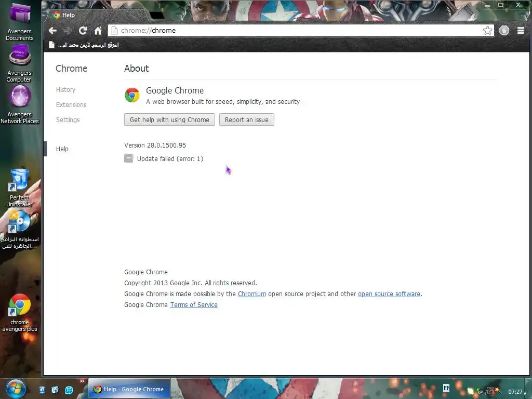532x399 pixels.
Task: Select the Avengers Computer desktop icon
Action: click(x=19, y=64)
